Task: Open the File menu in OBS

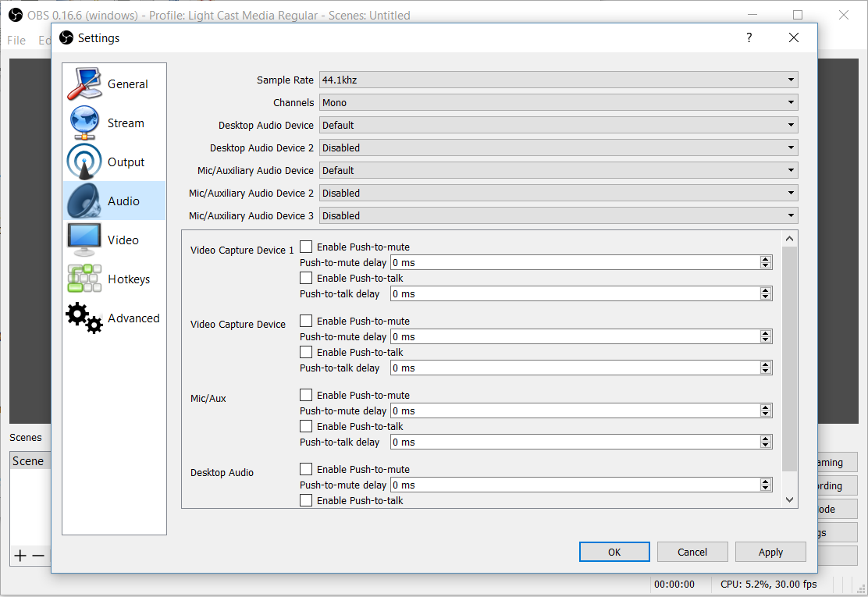Action: (x=16, y=40)
